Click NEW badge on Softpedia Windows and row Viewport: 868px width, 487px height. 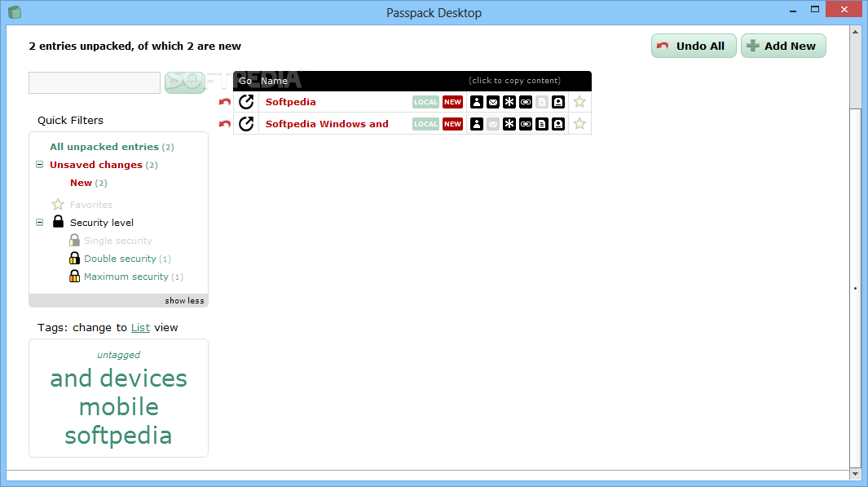pyautogui.click(x=453, y=124)
